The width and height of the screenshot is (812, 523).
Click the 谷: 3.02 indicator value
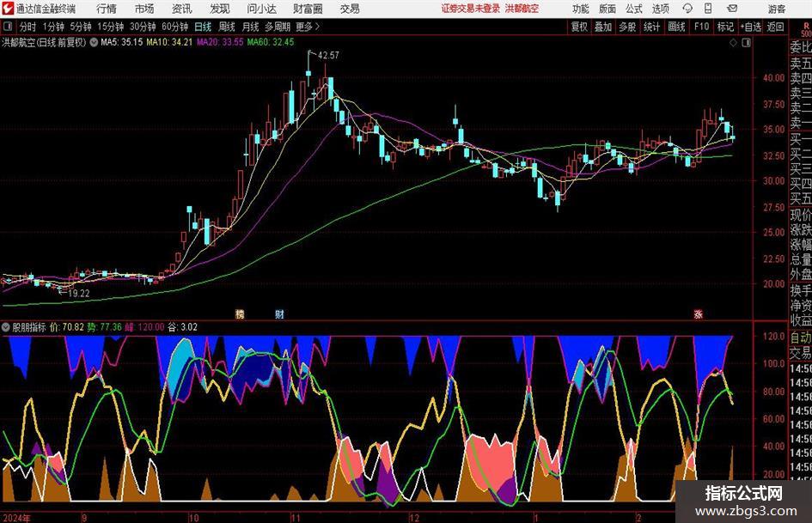point(183,327)
